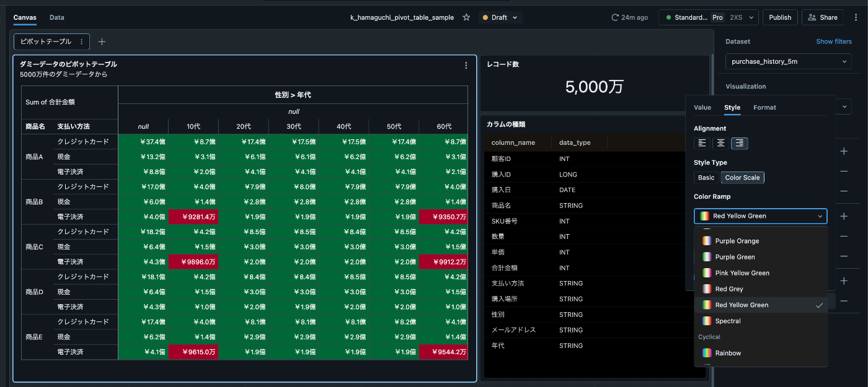Screen dimensions: 868x387
Task: Click the Publish button
Action: (x=780, y=17)
